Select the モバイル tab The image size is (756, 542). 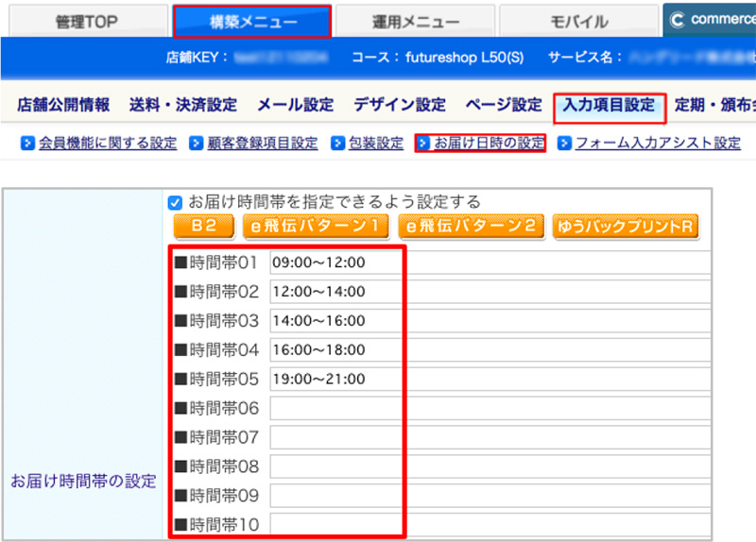578,21
